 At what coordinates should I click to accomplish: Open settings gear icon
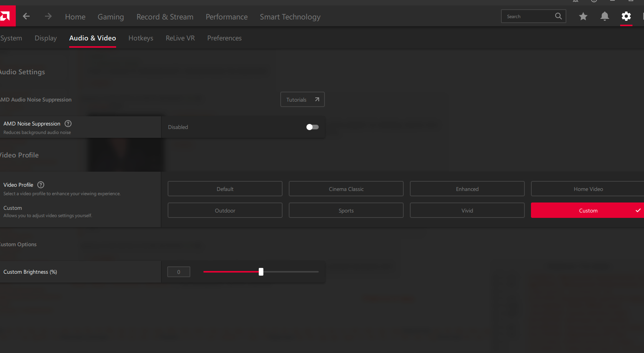[x=626, y=16]
